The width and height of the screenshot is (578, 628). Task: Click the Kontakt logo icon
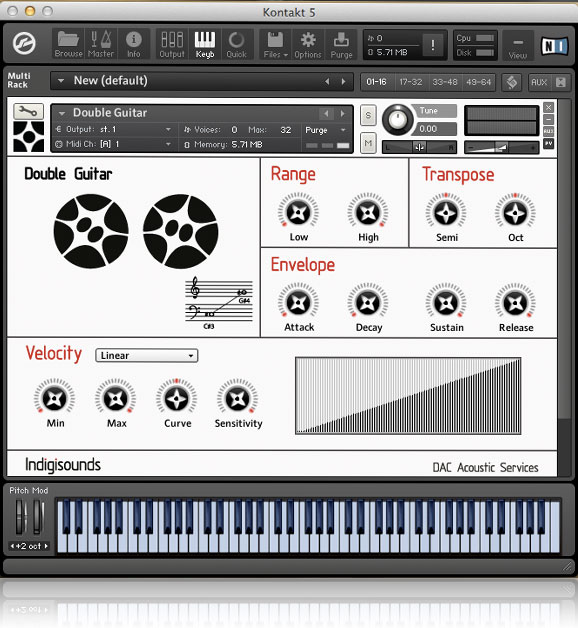(x=24, y=43)
